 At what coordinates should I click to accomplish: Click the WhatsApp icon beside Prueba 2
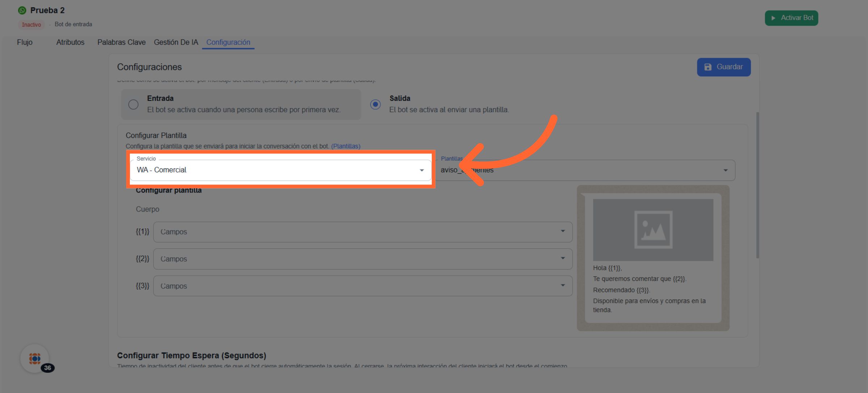coord(22,10)
